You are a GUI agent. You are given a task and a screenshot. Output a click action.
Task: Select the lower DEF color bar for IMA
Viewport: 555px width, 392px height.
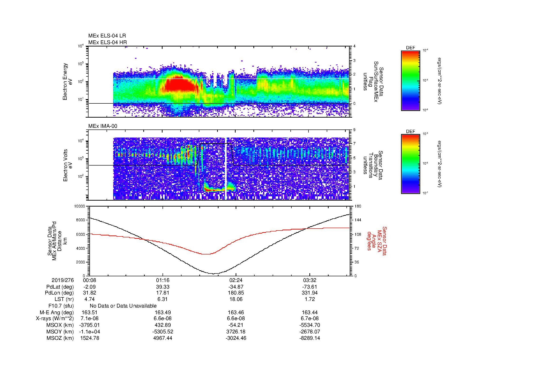point(410,164)
